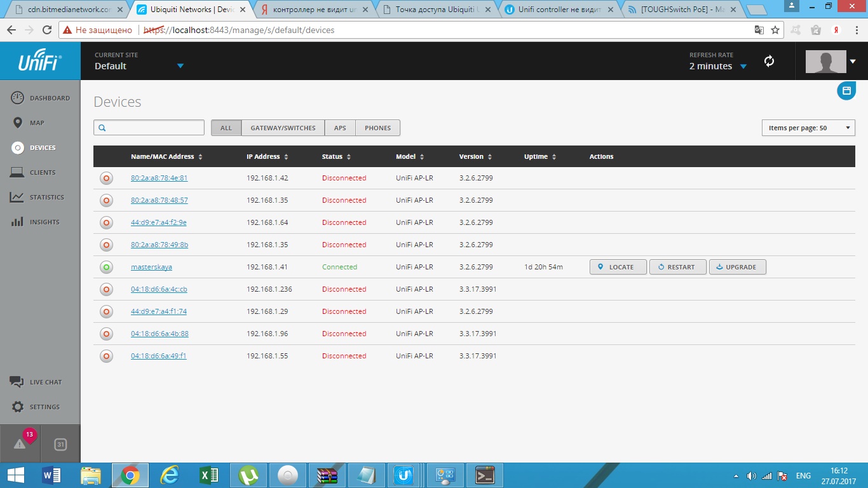The width and height of the screenshot is (868, 488).
Task: Open device link 80:2a:a8:78:49:8b
Action: (159, 245)
